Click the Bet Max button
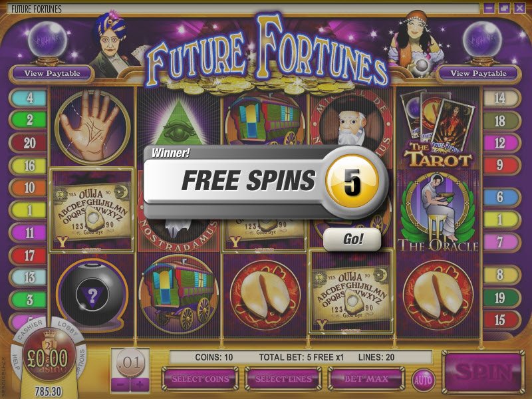 (366, 378)
